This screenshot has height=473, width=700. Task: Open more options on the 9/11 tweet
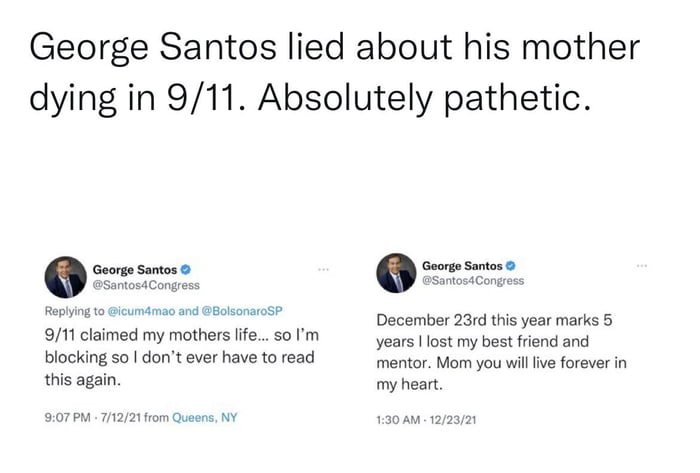pyautogui.click(x=323, y=270)
